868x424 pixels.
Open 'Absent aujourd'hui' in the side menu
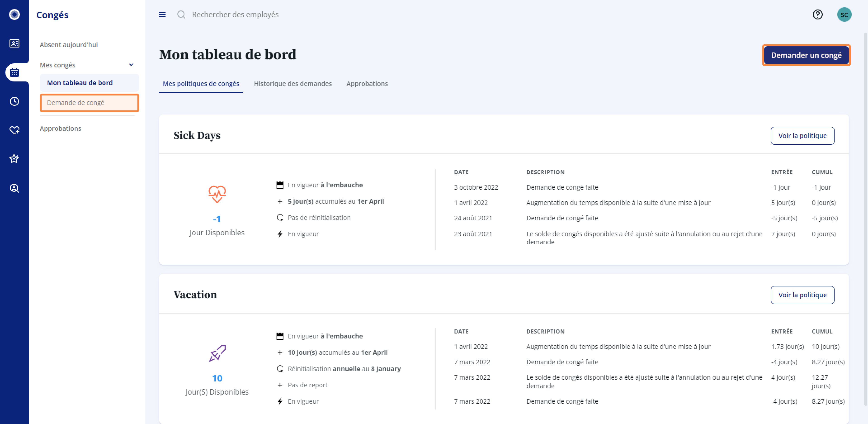(69, 45)
